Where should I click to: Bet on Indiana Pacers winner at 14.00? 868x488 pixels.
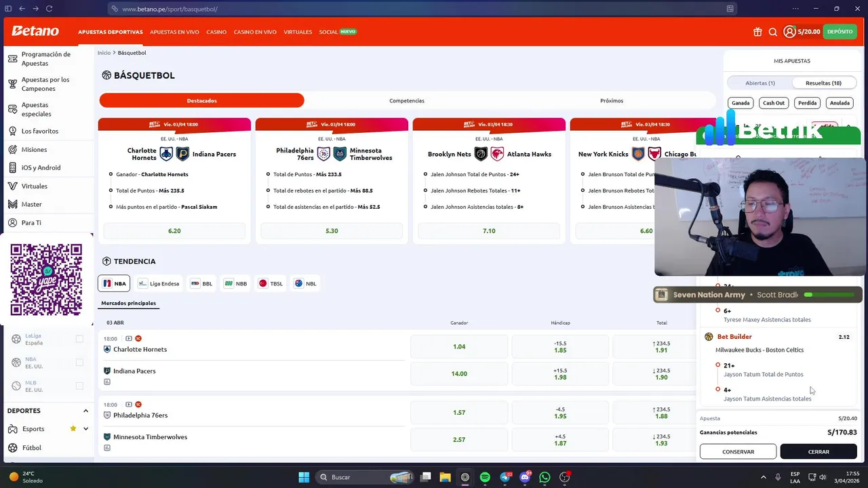point(459,373)
